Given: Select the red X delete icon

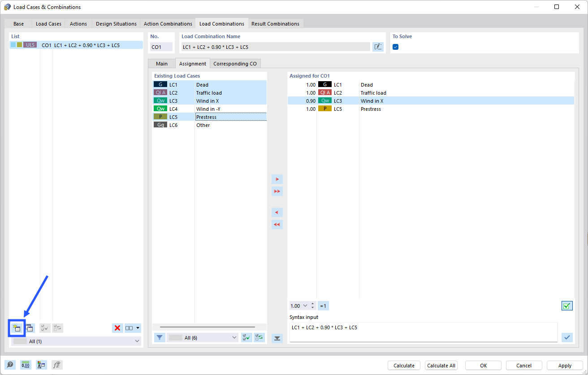Looking at the screenshot, I should click(117, 328).
